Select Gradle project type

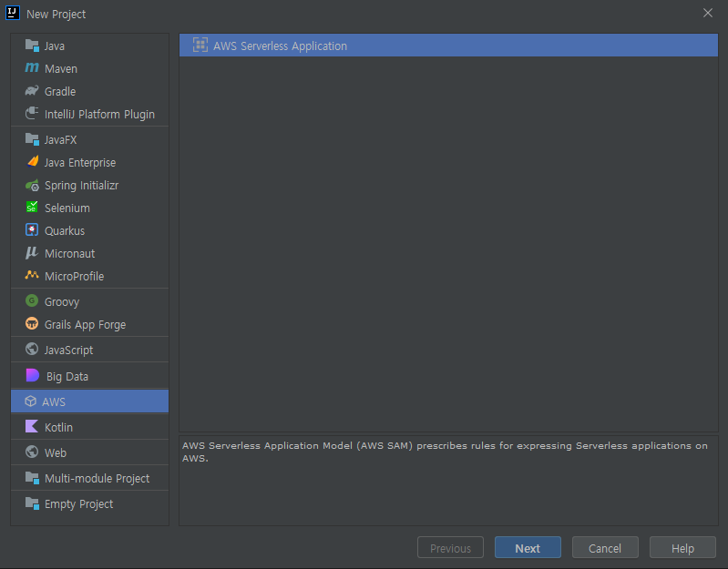[x=60, y=91]
